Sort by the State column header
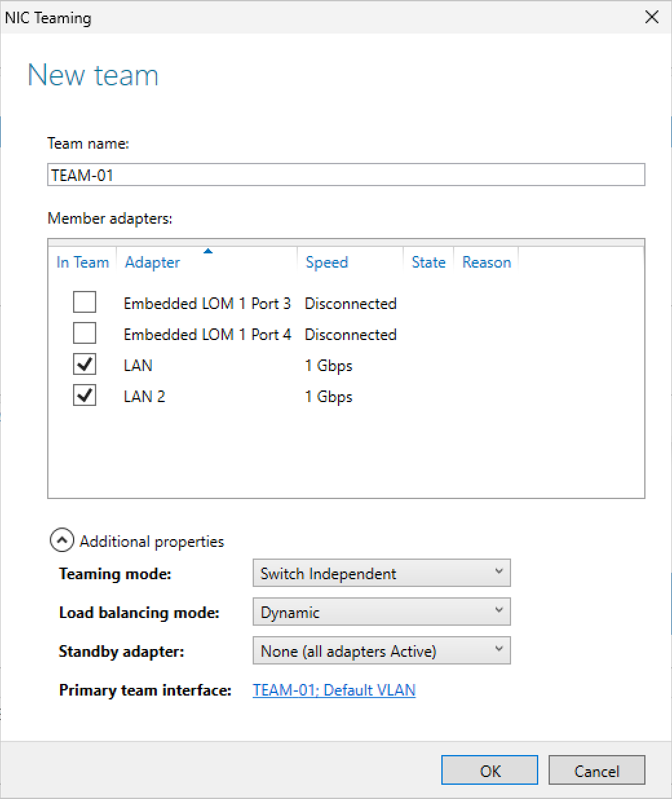 [x=428, y=262]
